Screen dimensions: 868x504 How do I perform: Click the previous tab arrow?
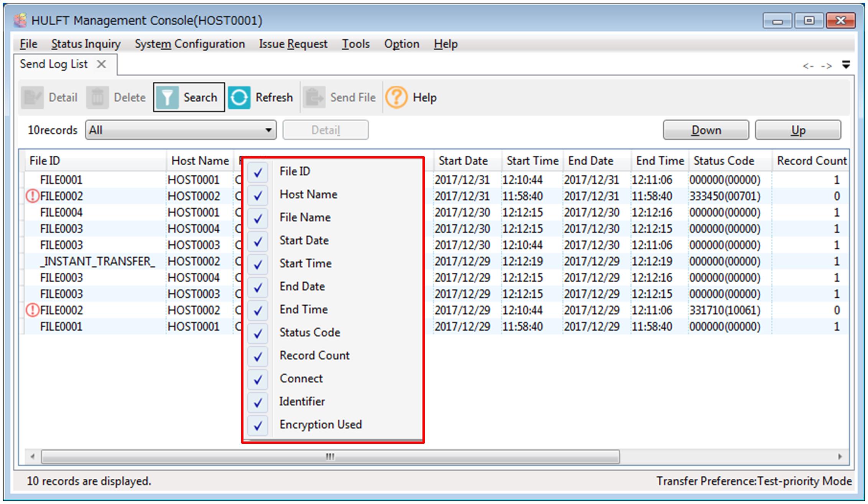pos(808,66)
